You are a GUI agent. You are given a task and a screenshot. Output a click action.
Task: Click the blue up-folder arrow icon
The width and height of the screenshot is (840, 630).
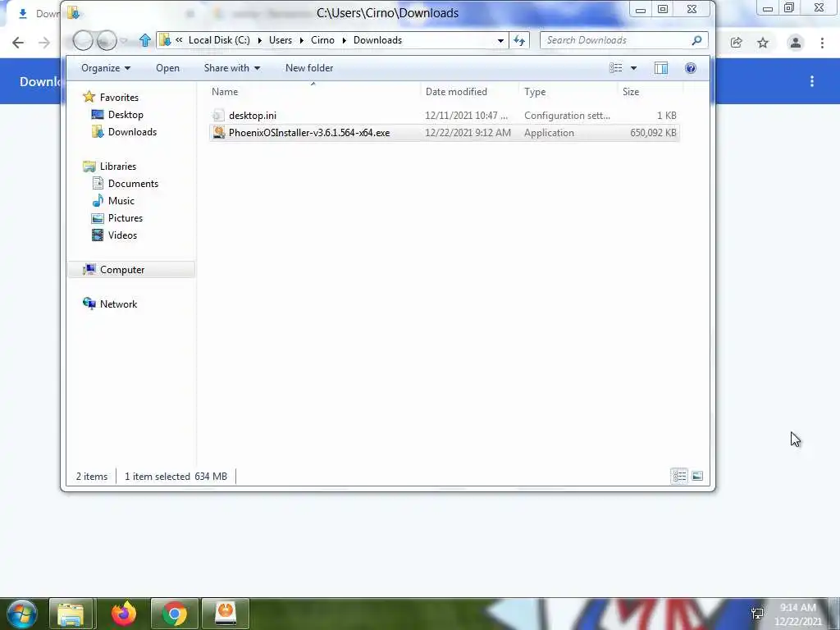[x=144, y=40]
